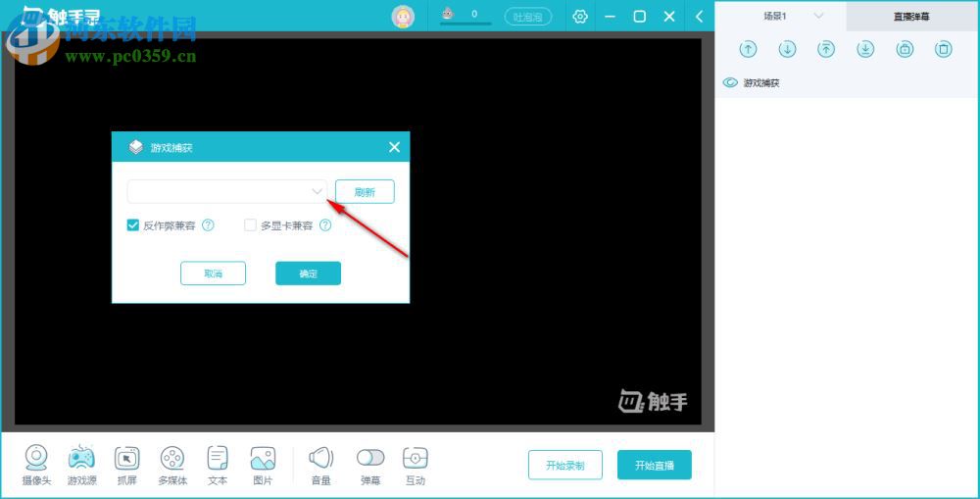The width and height of the screenshot is (980, 499).
Task: Switch to the 直播弹幕 tab
Action: (x=911, y=17)
